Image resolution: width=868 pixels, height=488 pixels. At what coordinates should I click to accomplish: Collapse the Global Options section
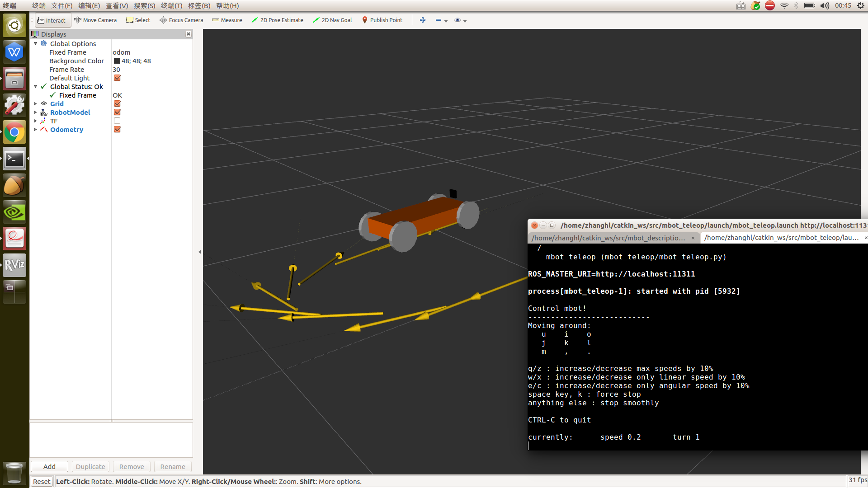(x=35, y=44)
